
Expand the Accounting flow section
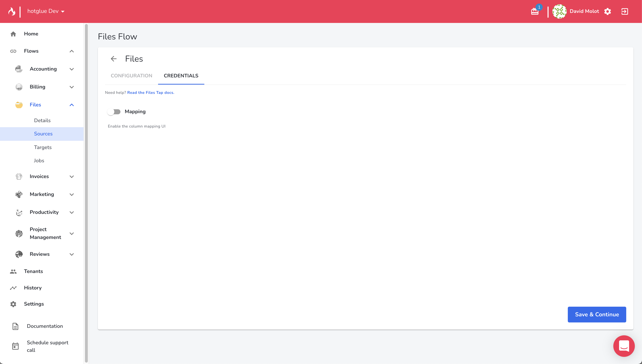72,69
